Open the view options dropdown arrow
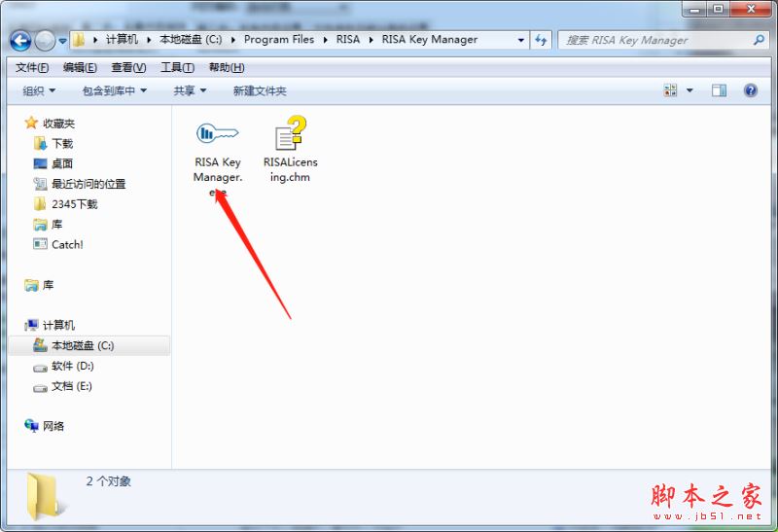 (x=690, y=90)
